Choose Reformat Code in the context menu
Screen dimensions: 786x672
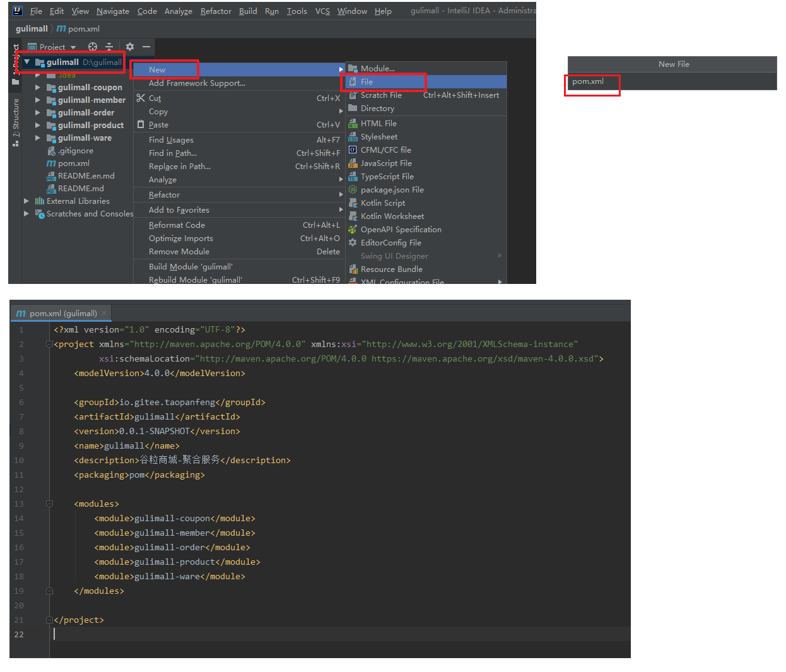(240, 225)
